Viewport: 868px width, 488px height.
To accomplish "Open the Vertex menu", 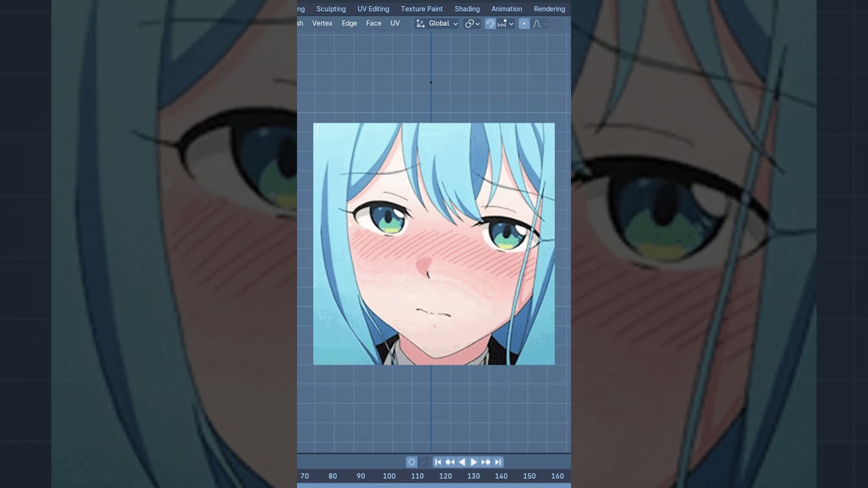I will tap(322, 23).
